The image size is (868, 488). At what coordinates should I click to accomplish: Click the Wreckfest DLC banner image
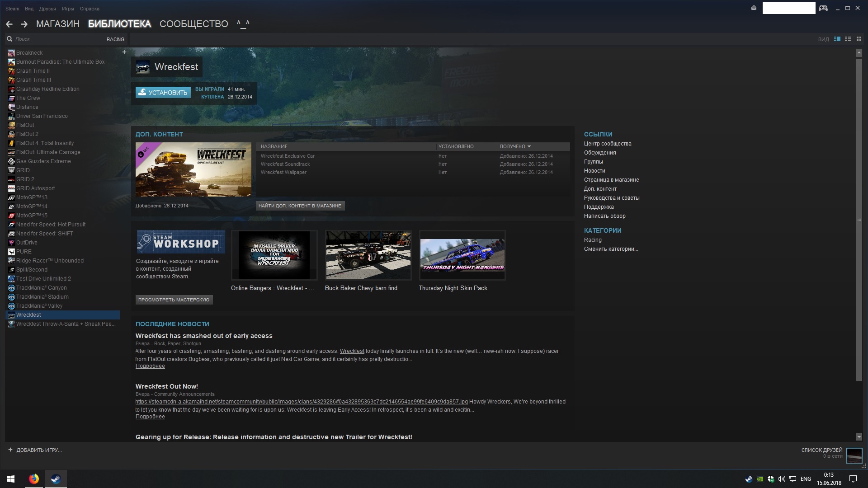[x=193, y=169]
